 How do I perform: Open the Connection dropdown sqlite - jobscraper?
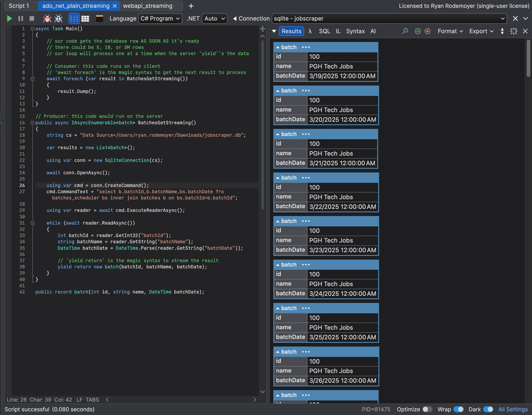pos(389,18)
